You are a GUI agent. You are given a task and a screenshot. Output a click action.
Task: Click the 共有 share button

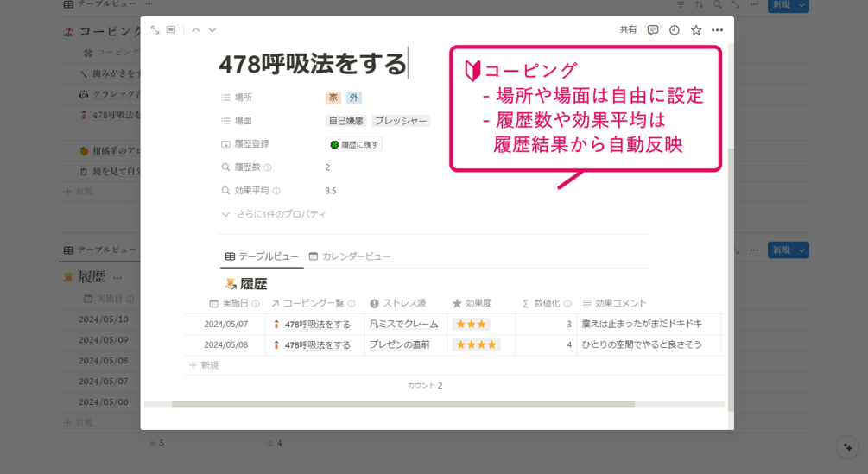click(628, 30)
